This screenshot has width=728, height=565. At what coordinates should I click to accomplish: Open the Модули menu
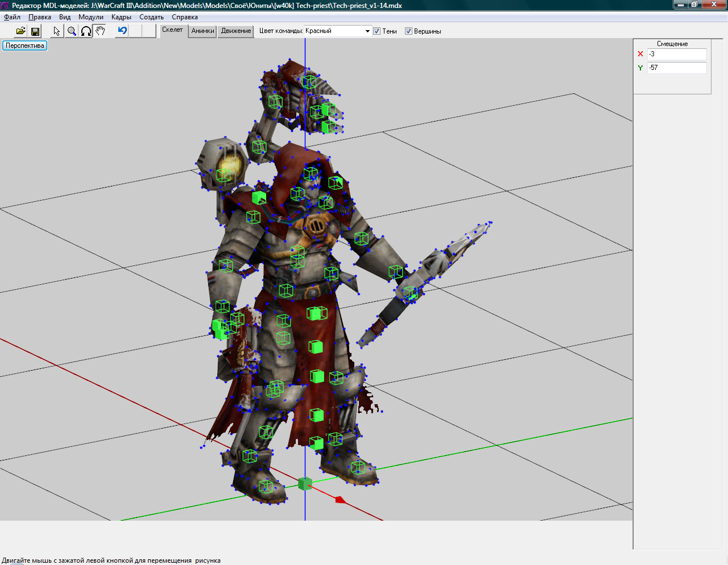pos(90,17)
